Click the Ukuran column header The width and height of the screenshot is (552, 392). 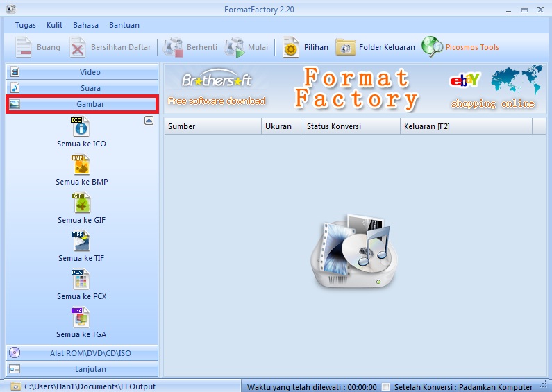(x=282, y=126)
